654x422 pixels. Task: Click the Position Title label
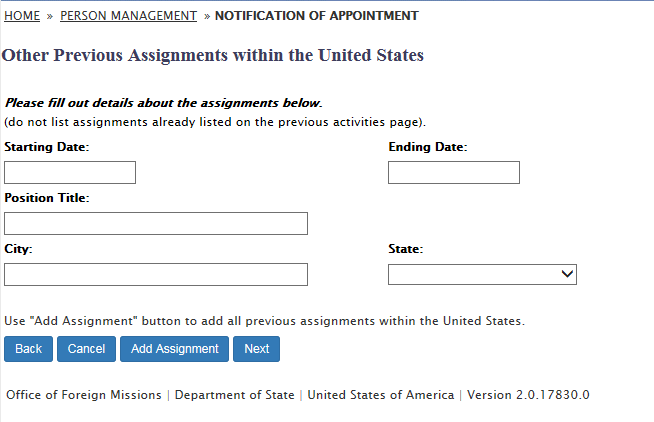click(x=47, y=198)
